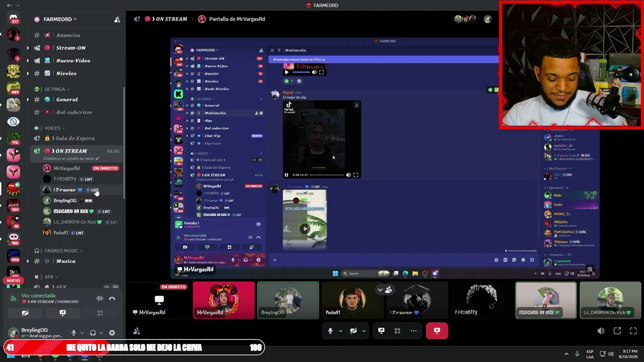The width and height of the screenshot is (644, 362).
Task: Open the FARMEORD server dropdown menu
Action: point(60,19)
